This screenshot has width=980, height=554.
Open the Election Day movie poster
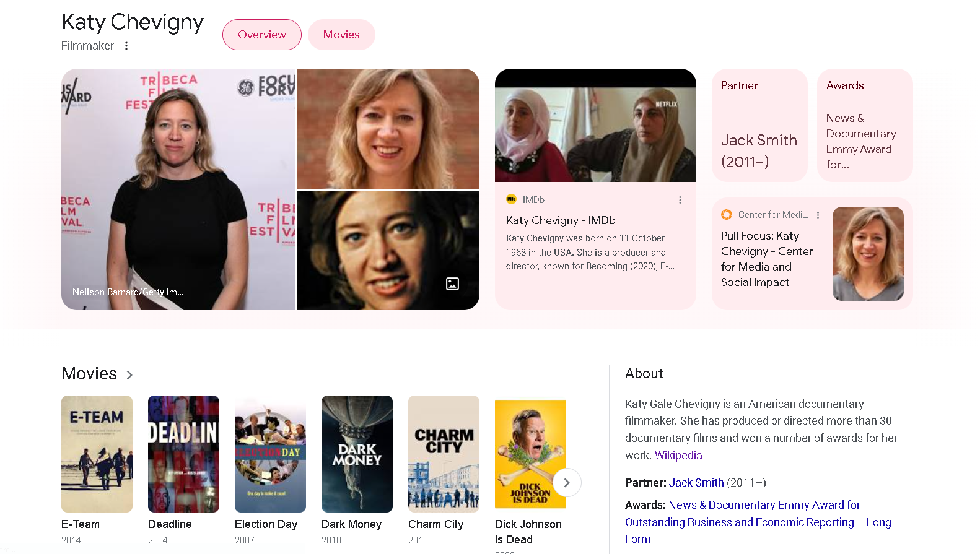click(270, 454)
